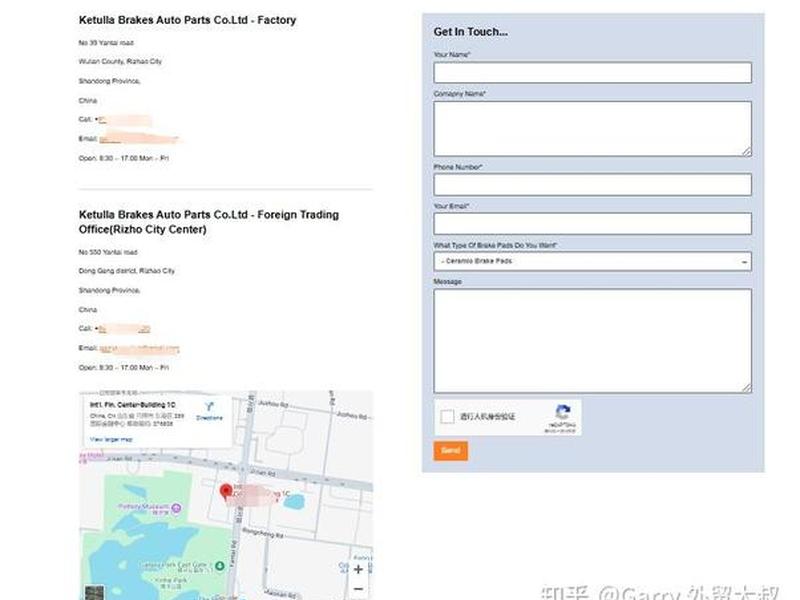Screen dimensions: 800x600
Task: Click 'Dong Gang district, Rizhao City' text
Action: click(x=127, y=271)
